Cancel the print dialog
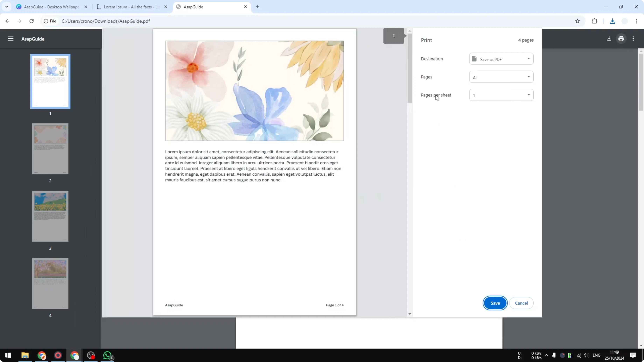 (x=521, y=303)
